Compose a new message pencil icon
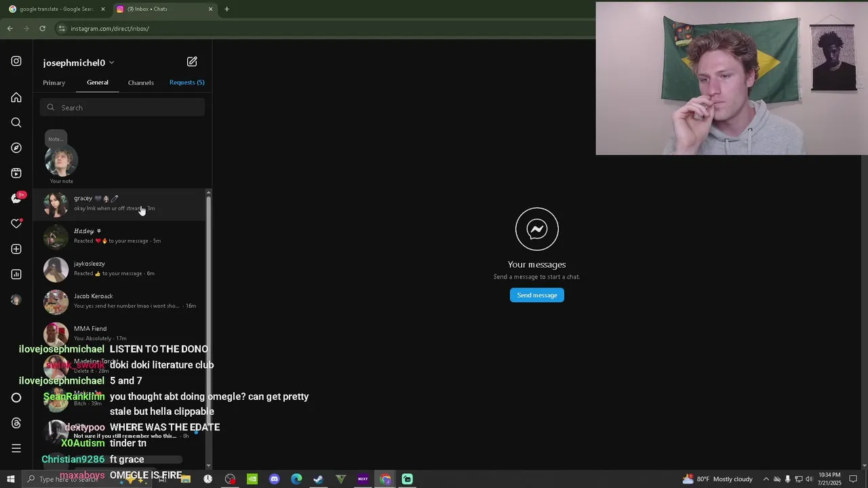Screen dimensions: 868x488 pos(192,62)
